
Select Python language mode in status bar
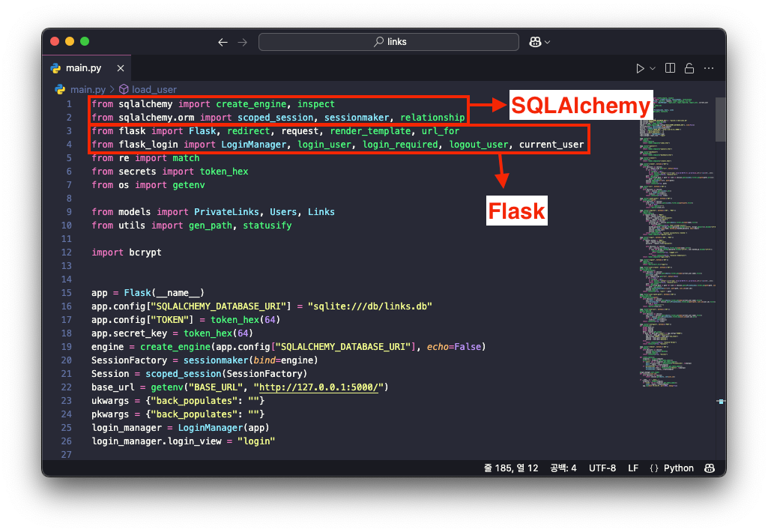pos(678,468)
